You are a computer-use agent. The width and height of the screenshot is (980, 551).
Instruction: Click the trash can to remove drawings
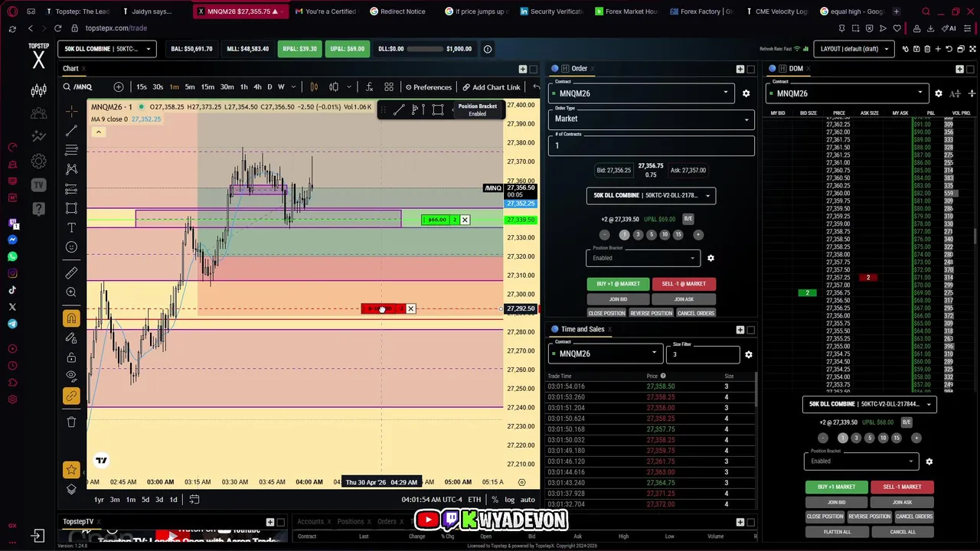[71, 422]
